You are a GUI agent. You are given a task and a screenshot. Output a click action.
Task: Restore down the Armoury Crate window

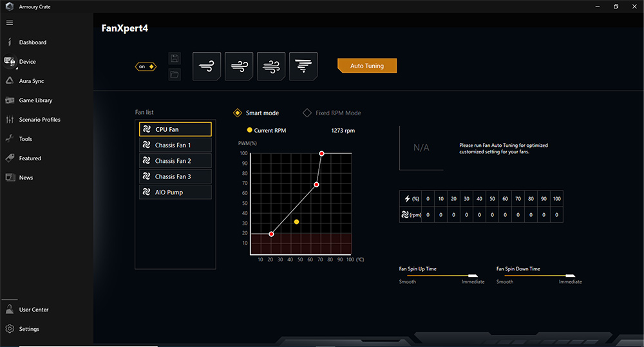click(616, 6)
